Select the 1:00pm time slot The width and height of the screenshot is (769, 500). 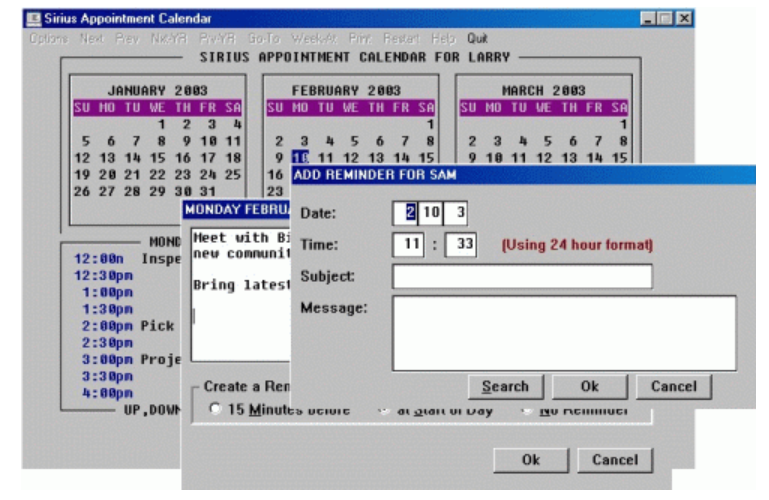pos(107,293)
